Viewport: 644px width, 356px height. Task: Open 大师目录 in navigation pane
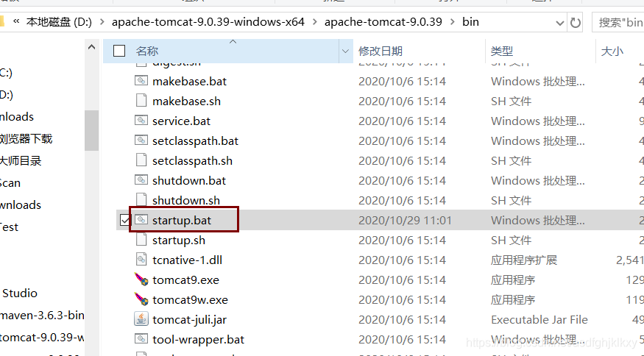coord(21,161)
